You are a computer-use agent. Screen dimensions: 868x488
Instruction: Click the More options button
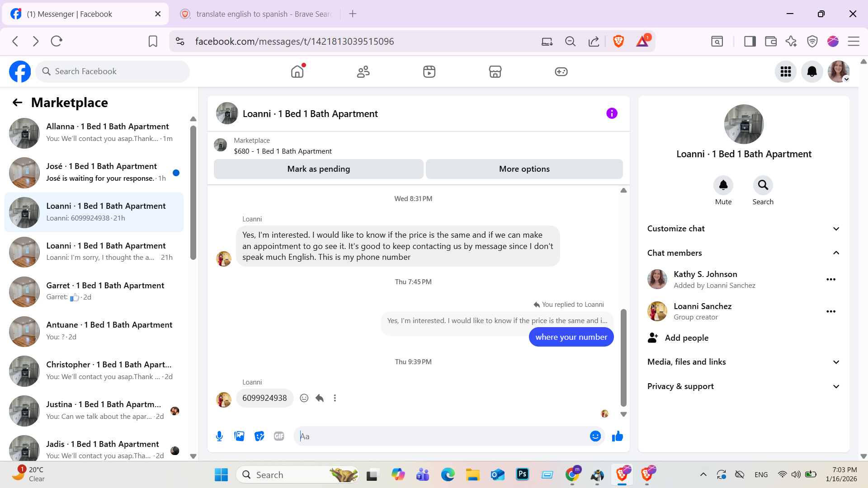[x=524, y=169]
